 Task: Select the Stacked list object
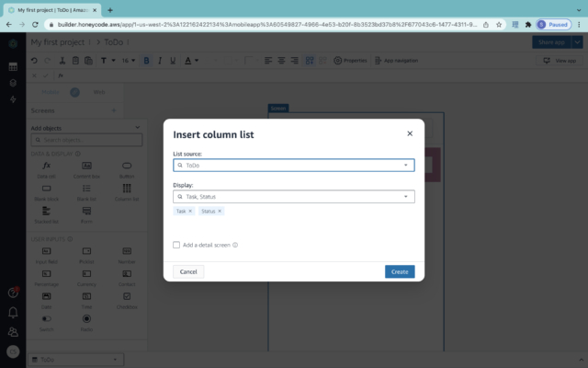(47, 214)
